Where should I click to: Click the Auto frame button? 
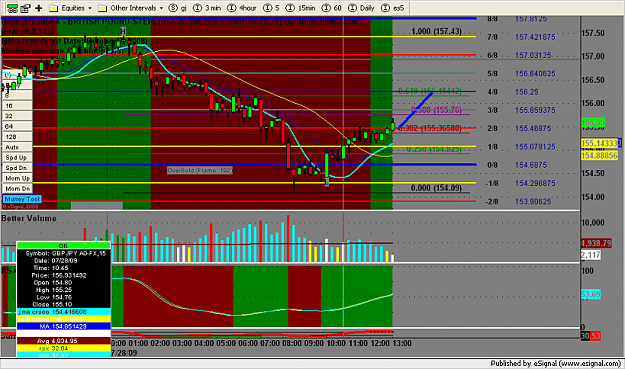17,147
